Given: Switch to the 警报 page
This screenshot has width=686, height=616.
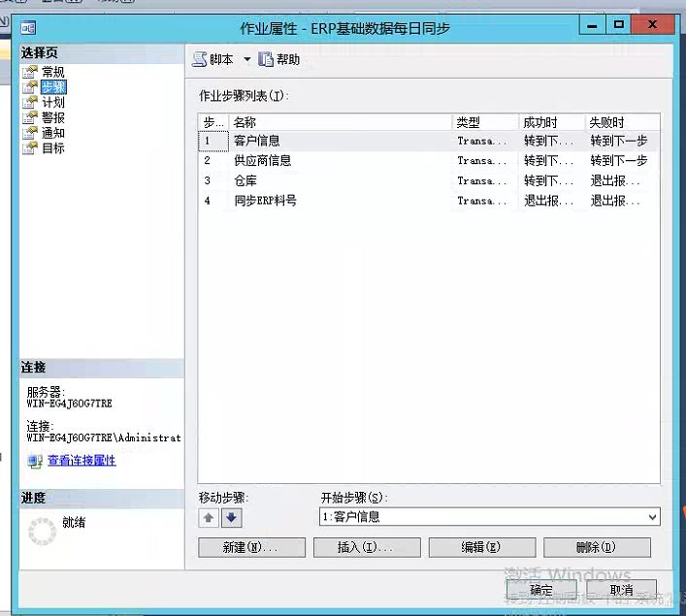Looking at the screenshot, I should (52, 117).
